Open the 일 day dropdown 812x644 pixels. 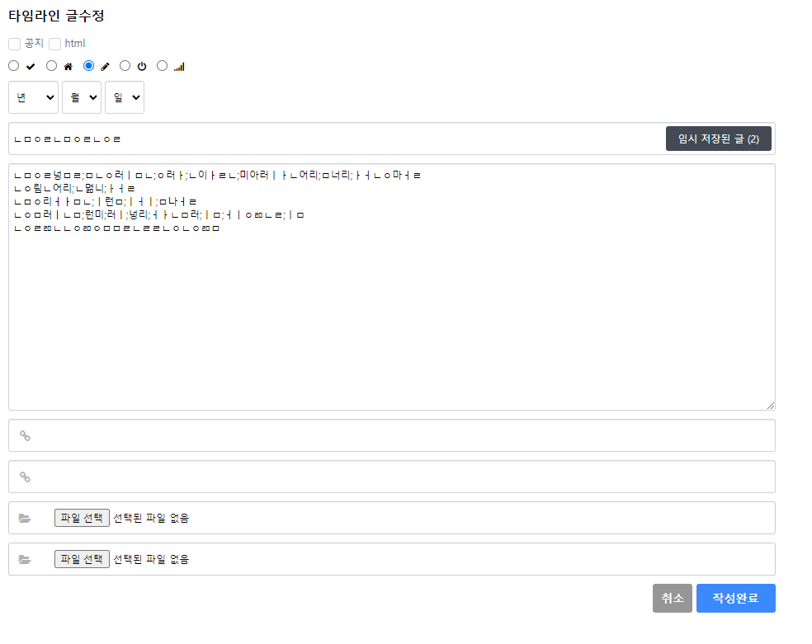click(x=125, y=97)
